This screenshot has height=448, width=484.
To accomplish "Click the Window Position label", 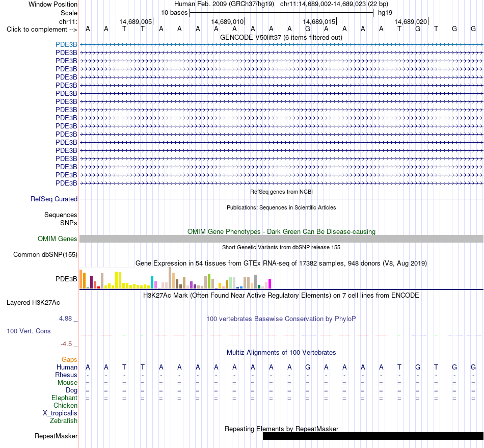I will point(53,4).
